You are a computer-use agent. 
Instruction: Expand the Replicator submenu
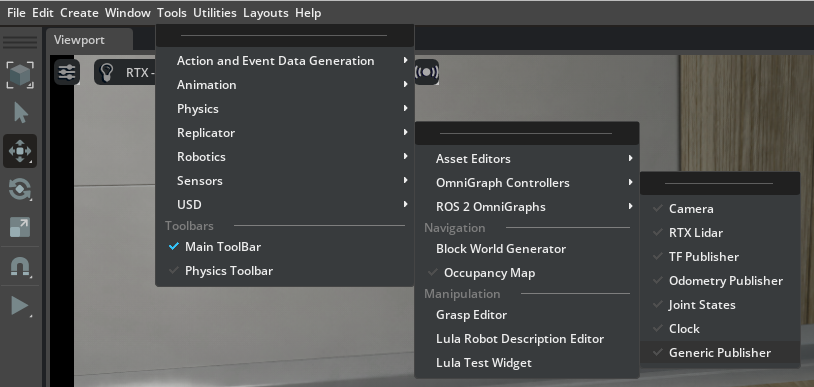tap(284, 132)
